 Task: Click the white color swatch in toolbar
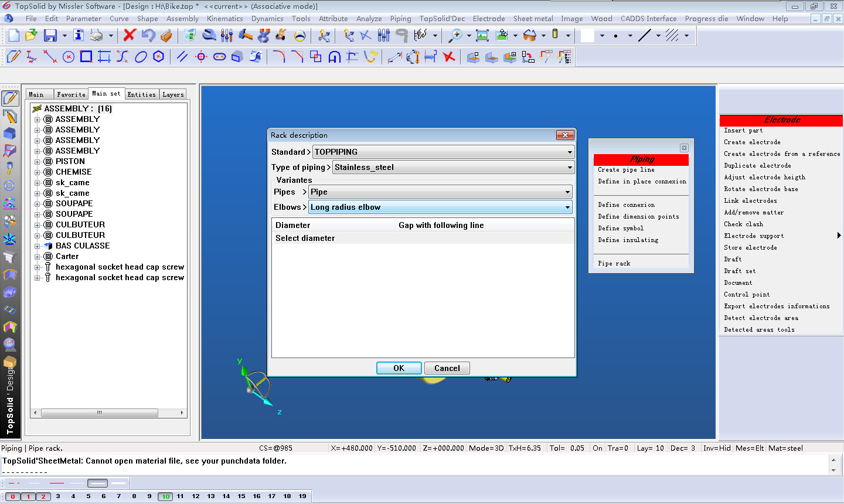[x=588, y=36]
